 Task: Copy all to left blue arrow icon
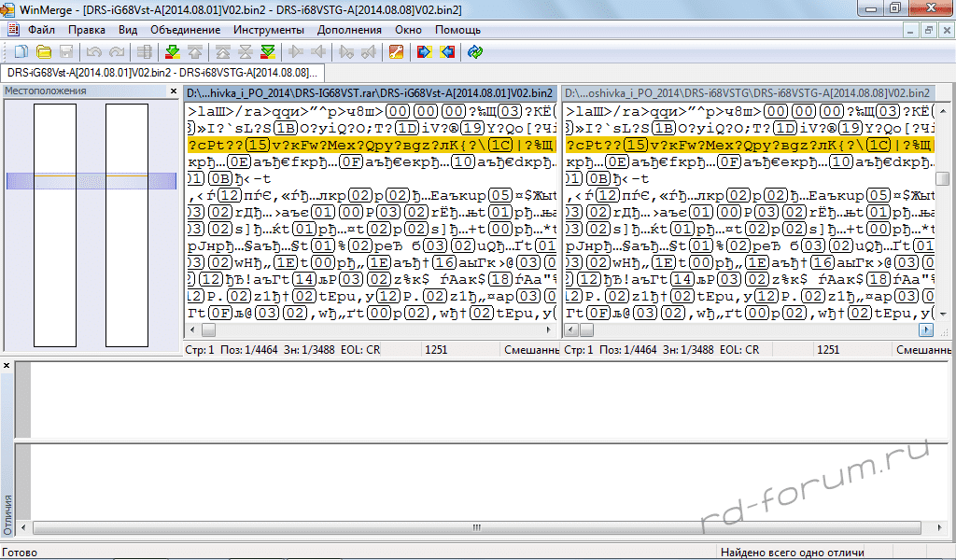[447, 52]
